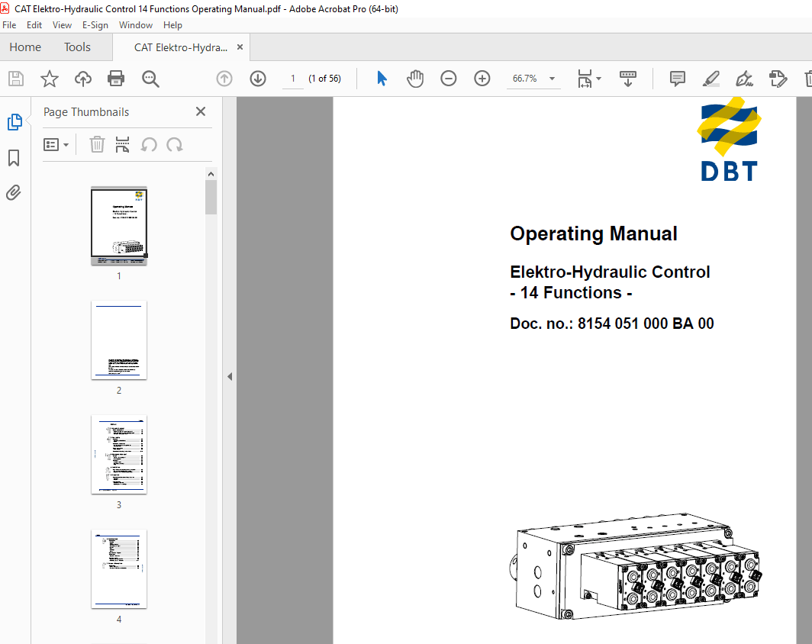
Task: Click the 'Elektro-Hydraulic Control' heading text
Action: (610, 272)
